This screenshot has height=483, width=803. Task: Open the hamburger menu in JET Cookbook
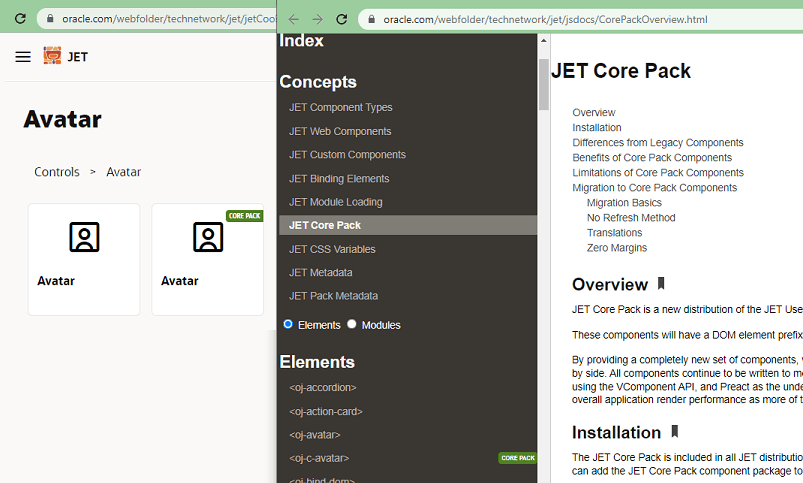[x=23, y=57]
